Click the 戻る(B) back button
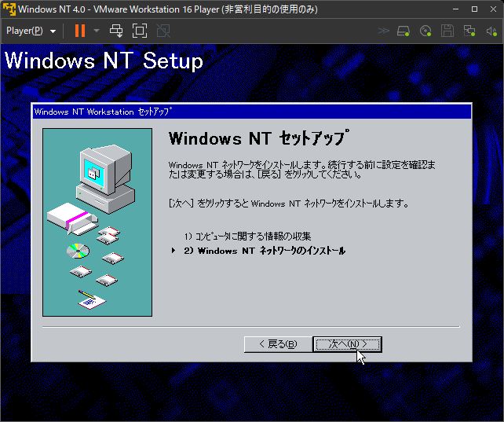Image resolution: width=504 pixels, height=422 pixels. click(x=278, y=344)
